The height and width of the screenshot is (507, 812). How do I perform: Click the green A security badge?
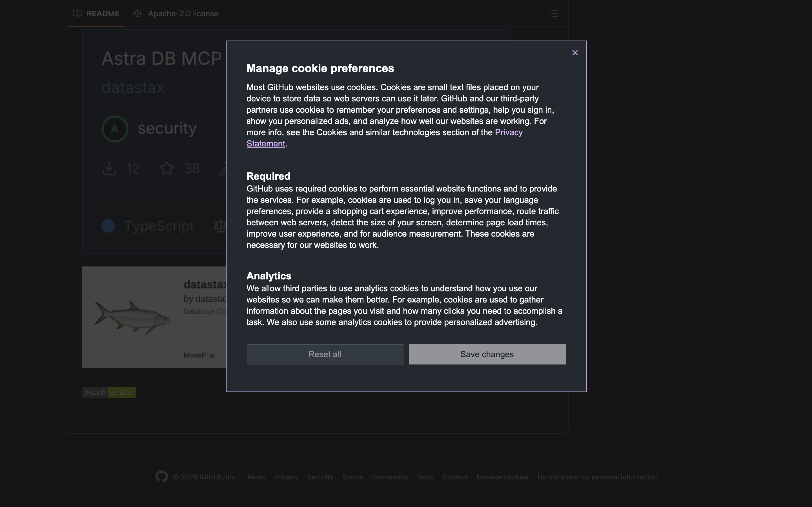115,129
